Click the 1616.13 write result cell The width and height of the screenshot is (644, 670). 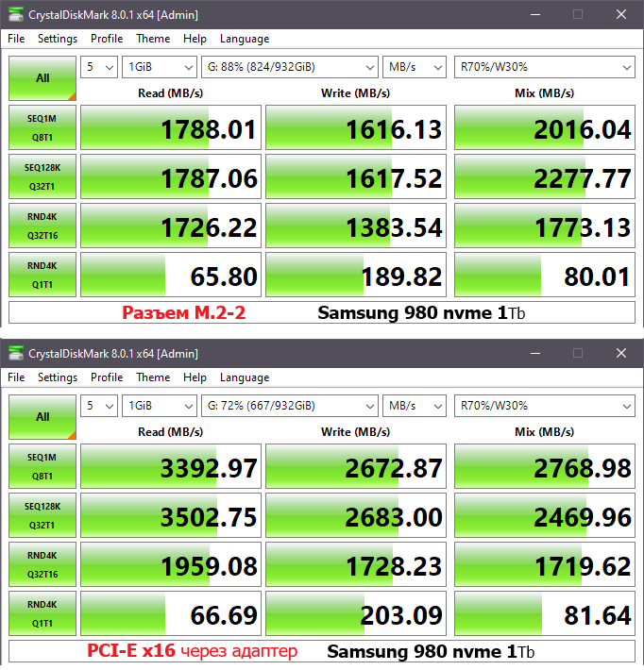coord(356,127)
